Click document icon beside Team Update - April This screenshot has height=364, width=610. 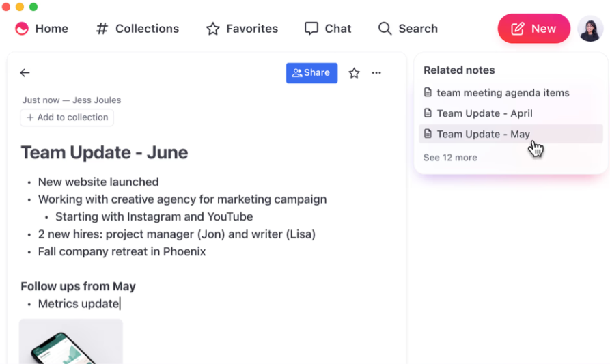[428, 113]
